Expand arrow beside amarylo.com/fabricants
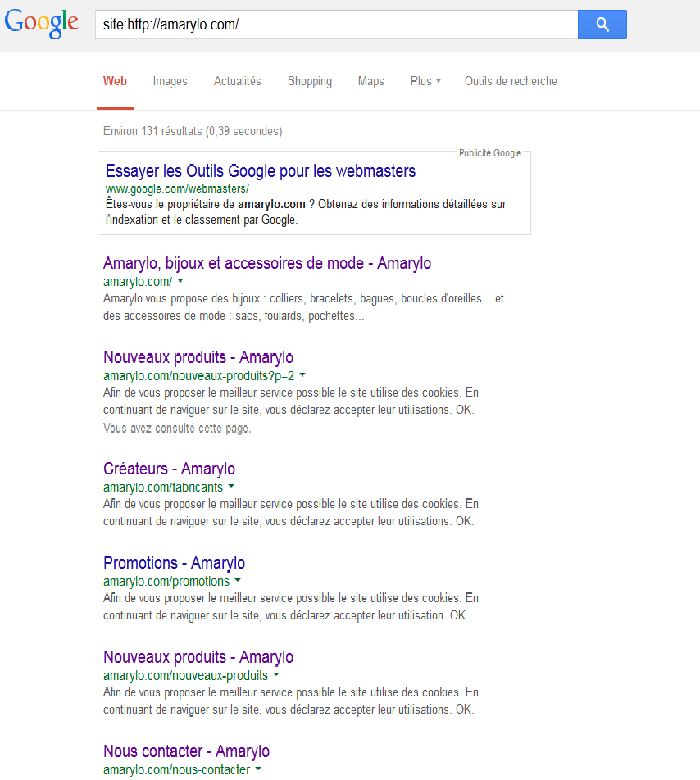The image size is (700, 780). pyautogui.click(x=231, y=487)
